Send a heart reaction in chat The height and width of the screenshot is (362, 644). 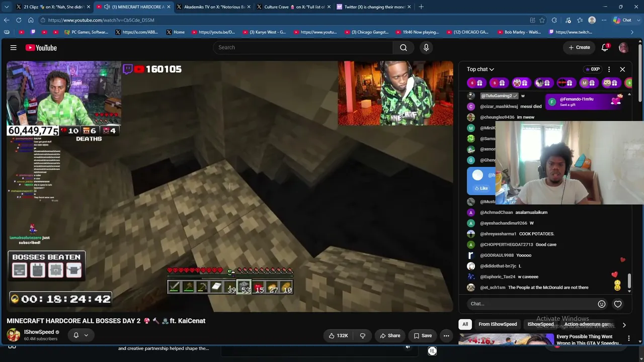[618, 304]
